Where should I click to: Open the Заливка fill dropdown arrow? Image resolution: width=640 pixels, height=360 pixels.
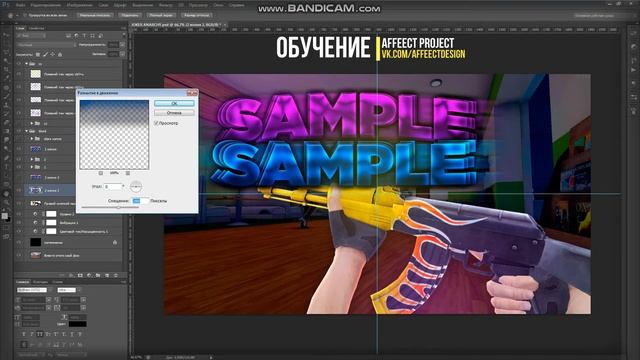coord(122,54)
